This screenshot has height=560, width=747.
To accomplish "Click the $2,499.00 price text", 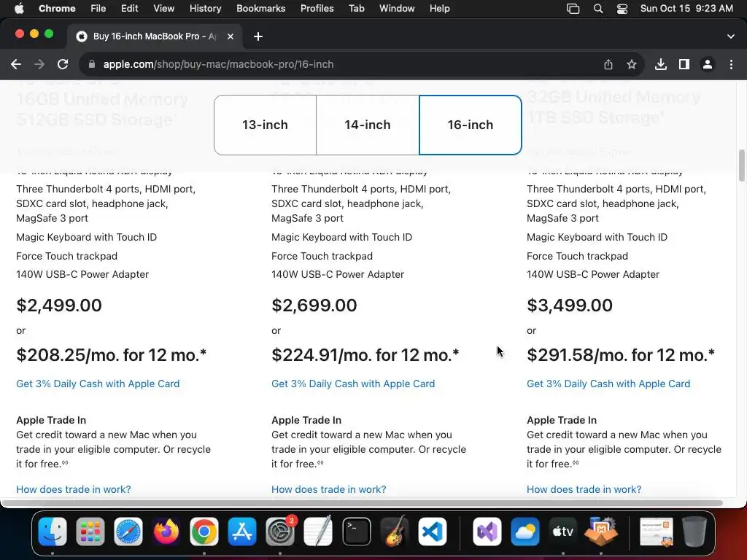I will coord(59,306).
